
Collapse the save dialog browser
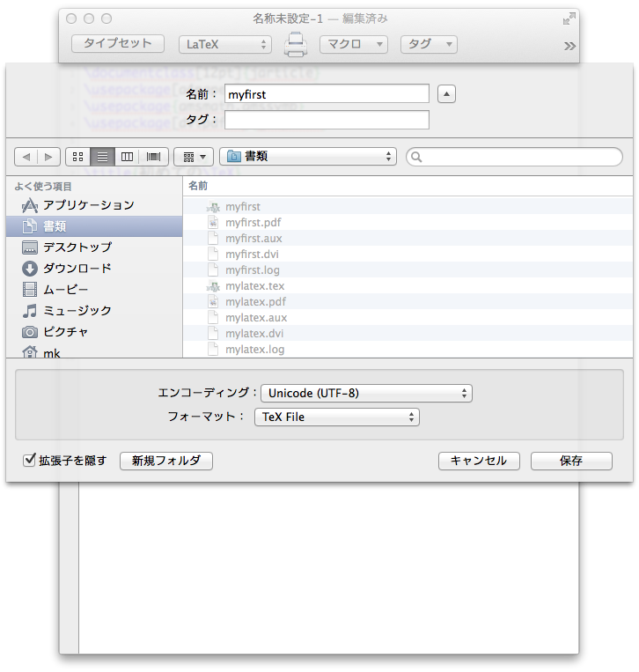tap(446, 94)
